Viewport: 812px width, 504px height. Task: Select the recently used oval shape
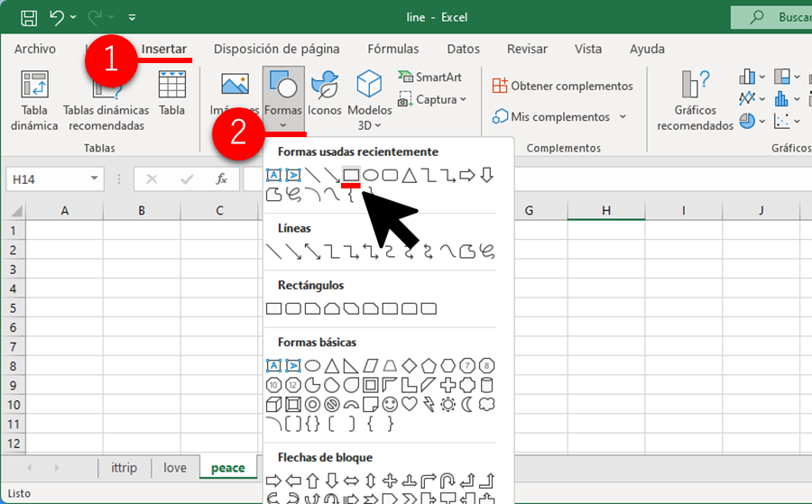pyautogui.click(x=370, y=175)
